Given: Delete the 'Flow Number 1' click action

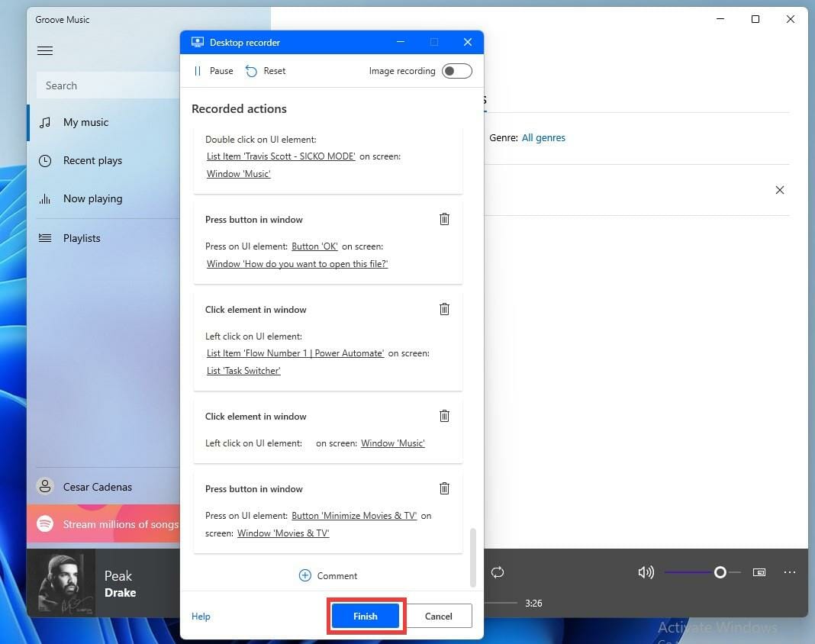Looking at the screenshot, I should [x=444, y=309].
